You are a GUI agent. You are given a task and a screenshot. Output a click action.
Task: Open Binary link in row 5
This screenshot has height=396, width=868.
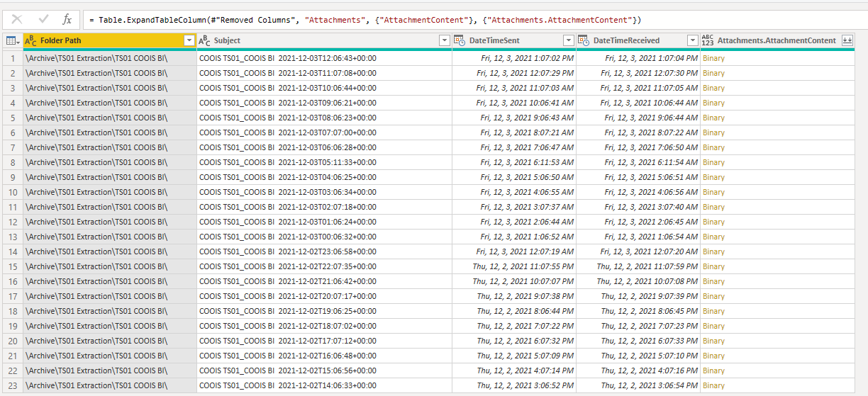pyautogui.click(x=713, y=118)
